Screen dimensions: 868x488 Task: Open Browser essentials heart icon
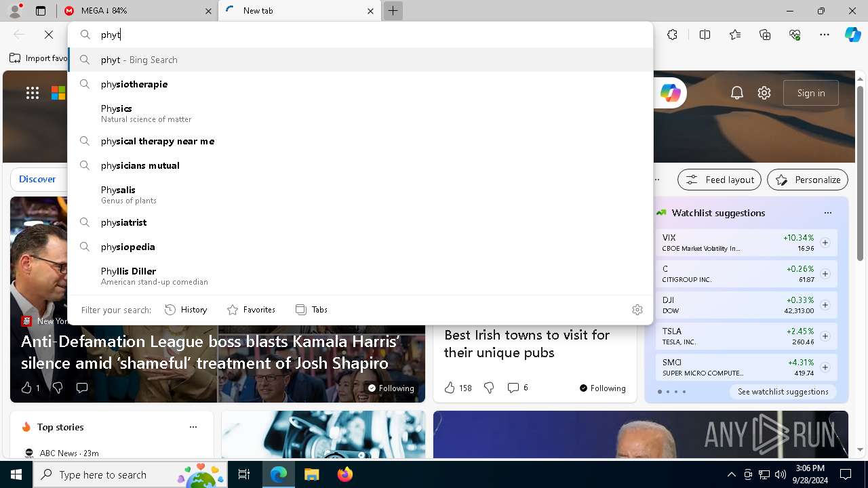[795, 35]
